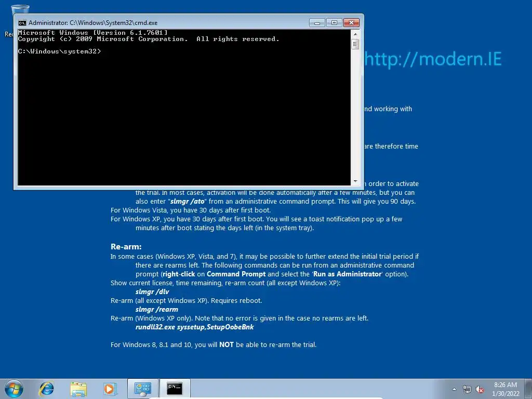Image resolution: width=532 pixels, height=399 pixels.
Task: Click the 'Run as Administrator' wallpaper text
Action: 348,274
